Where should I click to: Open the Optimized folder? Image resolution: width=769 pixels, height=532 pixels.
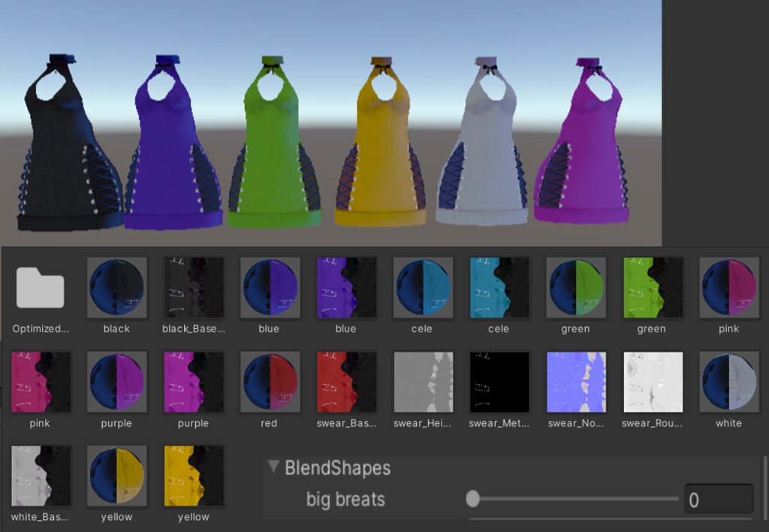click(41, 287)
